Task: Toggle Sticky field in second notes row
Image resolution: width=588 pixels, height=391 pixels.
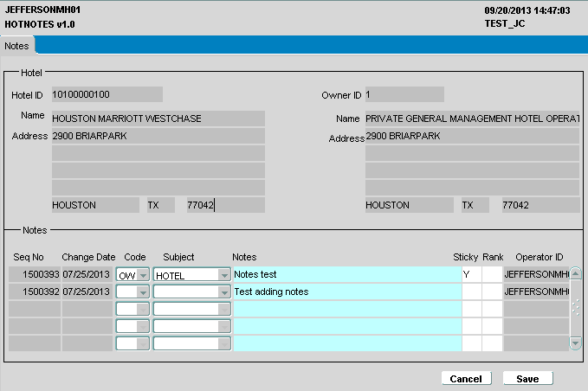Action: tap(471, 292)
